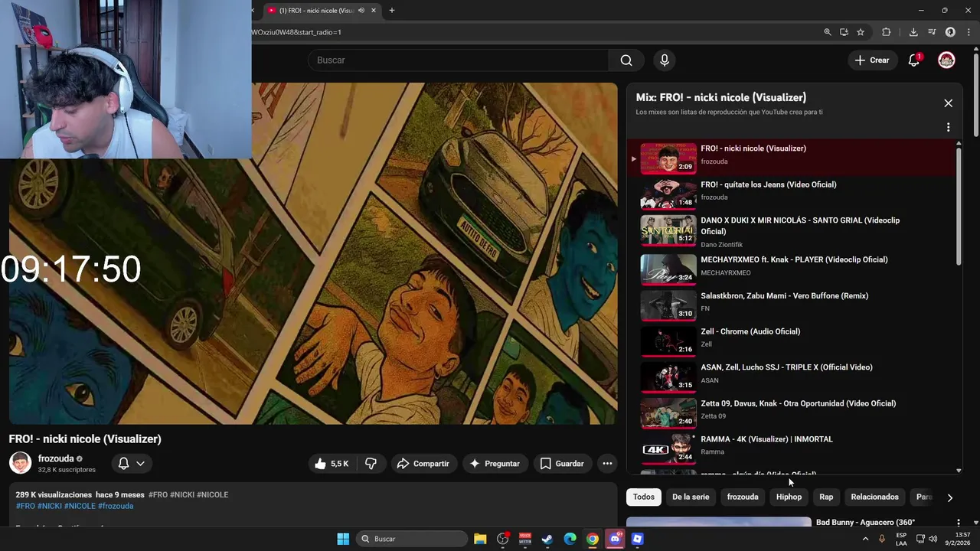The image size is (980, 551).
Task: Dislike the video with thumbs down
Action: point(371,464)
